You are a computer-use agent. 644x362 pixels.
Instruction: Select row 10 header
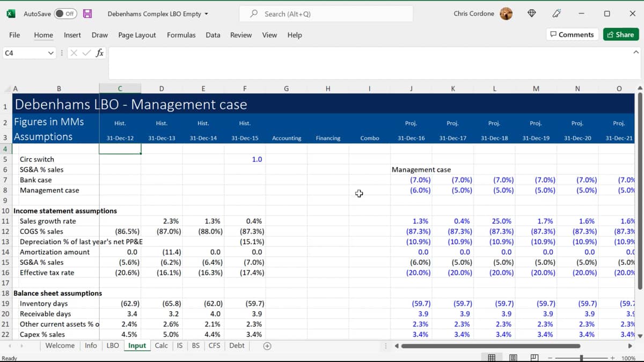click(x=5, y=211)
